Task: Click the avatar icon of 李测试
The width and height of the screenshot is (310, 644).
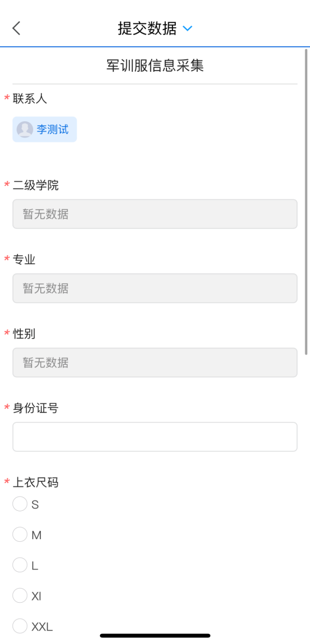Action: tap(24, 129)
